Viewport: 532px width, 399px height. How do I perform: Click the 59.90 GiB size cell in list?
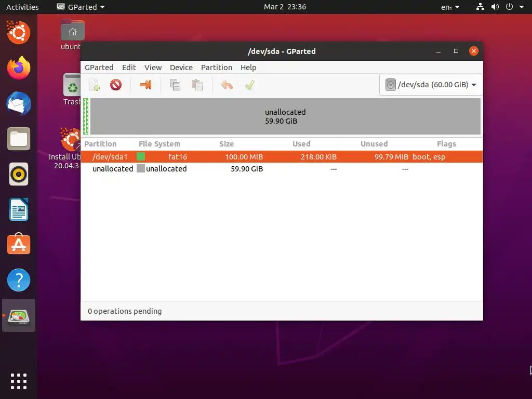[x=247, y=169]
